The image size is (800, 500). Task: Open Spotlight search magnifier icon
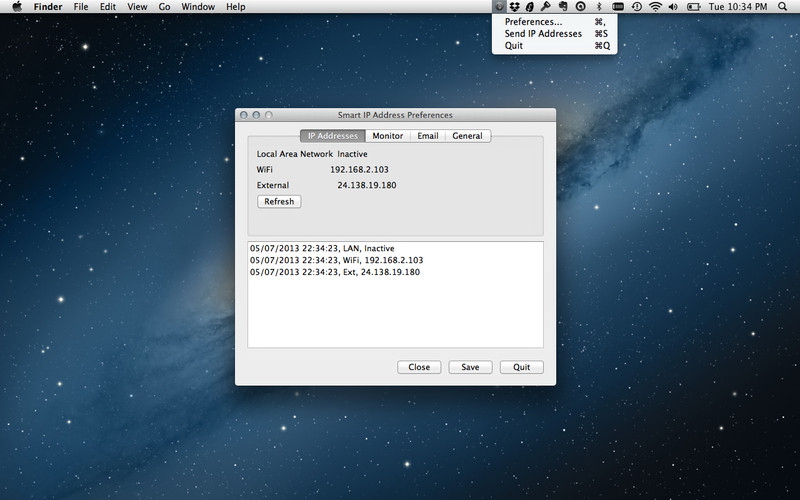(x=782, y=7)
